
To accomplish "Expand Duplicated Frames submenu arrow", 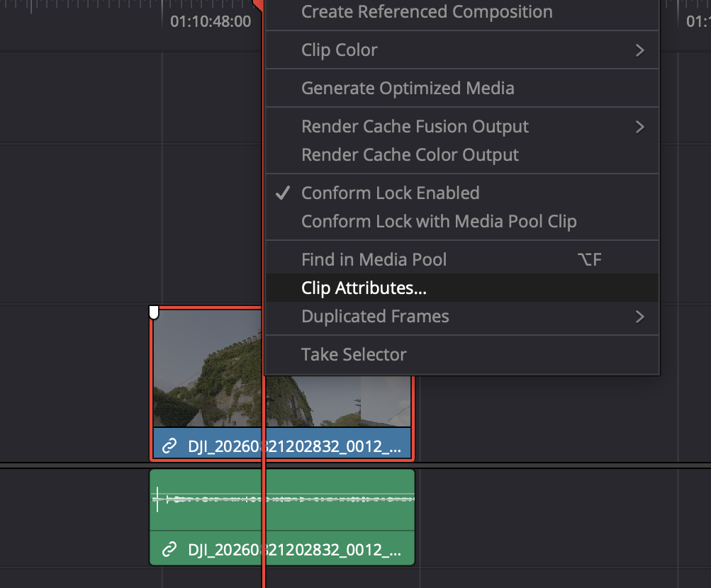I will pyautogui.click(x=639, y=317).
